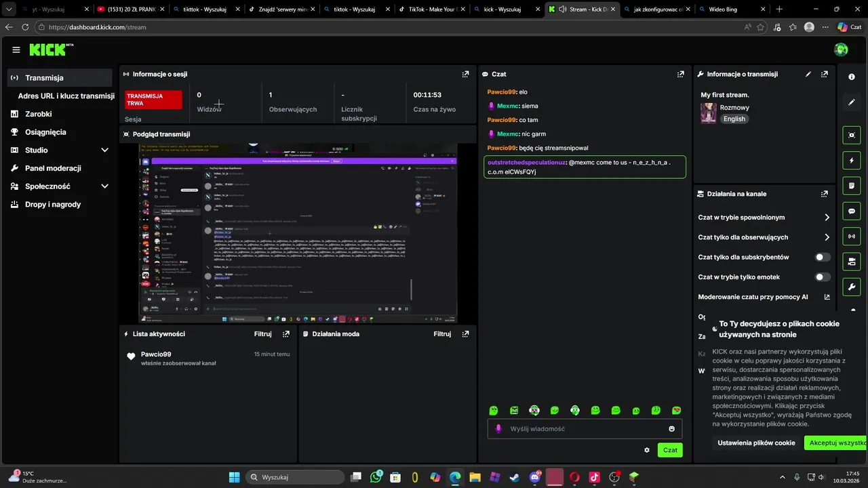Open Czat tylko dla obserwujących options

tap(764, 237)
